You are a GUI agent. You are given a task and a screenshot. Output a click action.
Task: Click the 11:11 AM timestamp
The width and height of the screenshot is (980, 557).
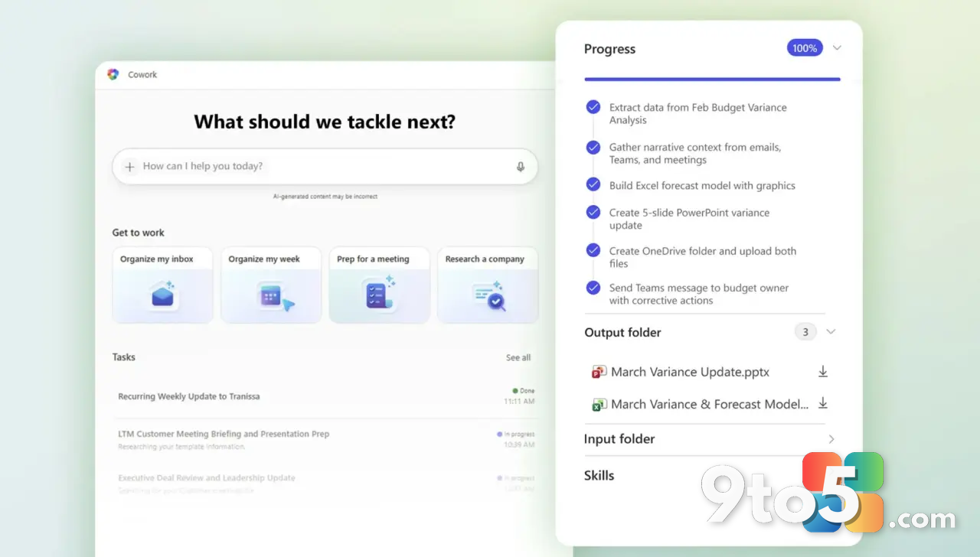pyautogui.click(x=519, y=401)
